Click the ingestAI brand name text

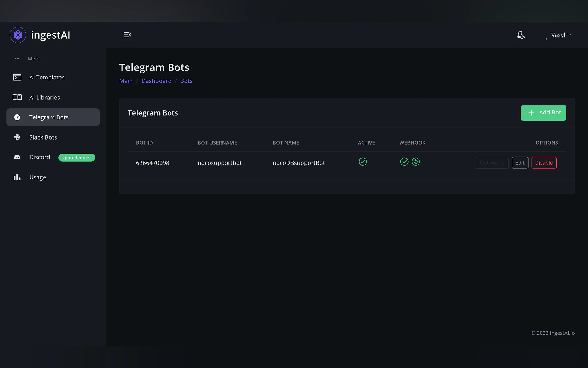pyautogui.click(x=50, y=35)
